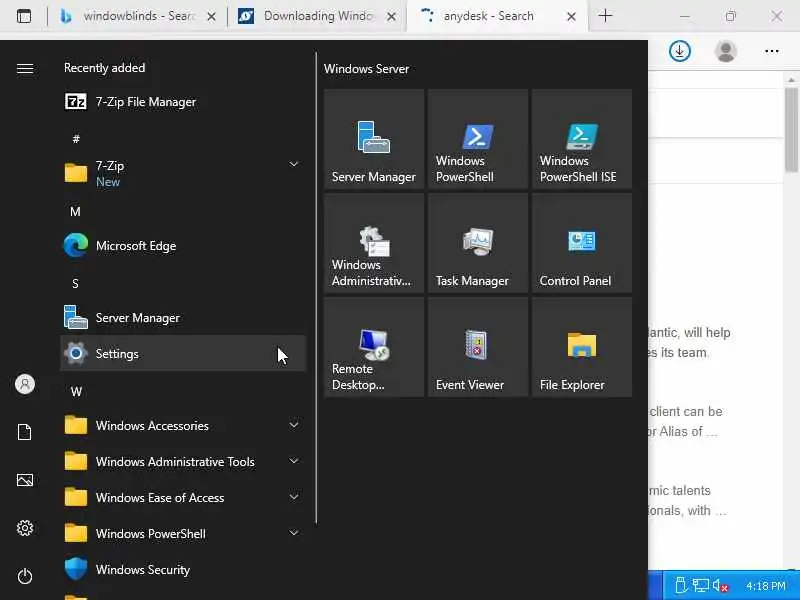
Task: Click the USB device tray icon
Action: [x=681, y=586]
